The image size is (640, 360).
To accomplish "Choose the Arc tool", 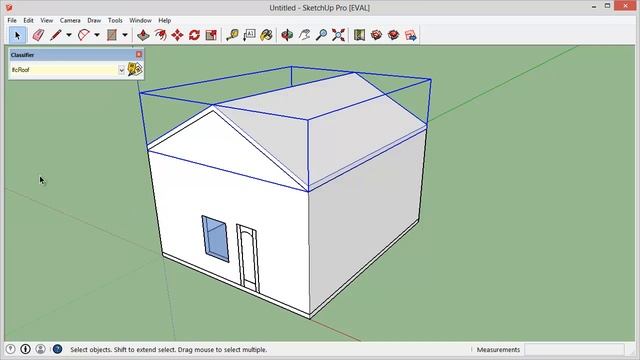I will coord(84,35).
